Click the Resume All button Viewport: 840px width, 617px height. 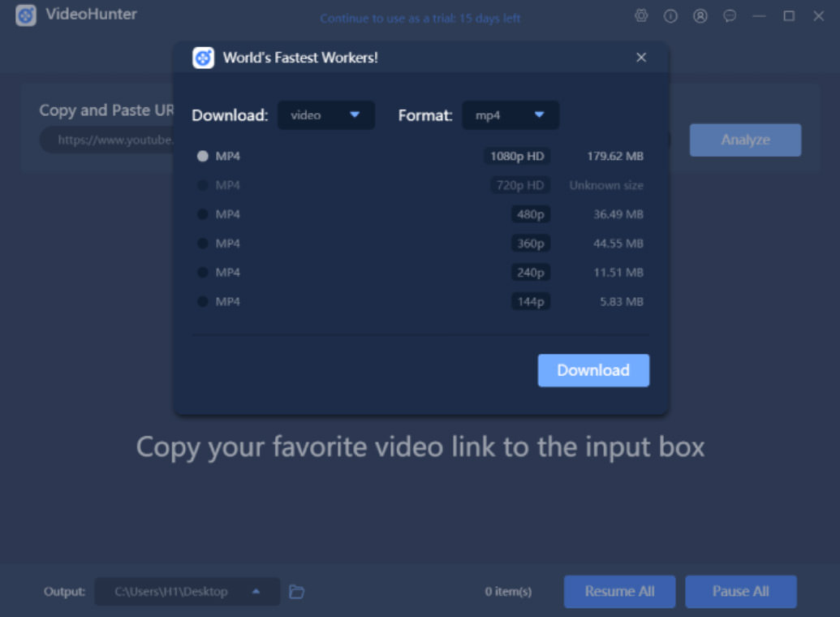(x=620, y=591)
